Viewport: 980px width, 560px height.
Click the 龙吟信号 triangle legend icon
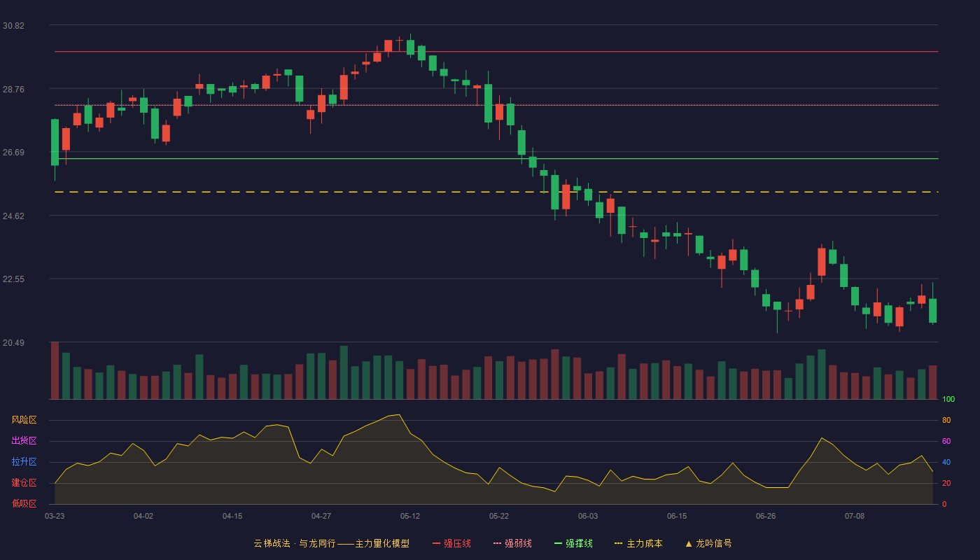[x=689, y=543]
